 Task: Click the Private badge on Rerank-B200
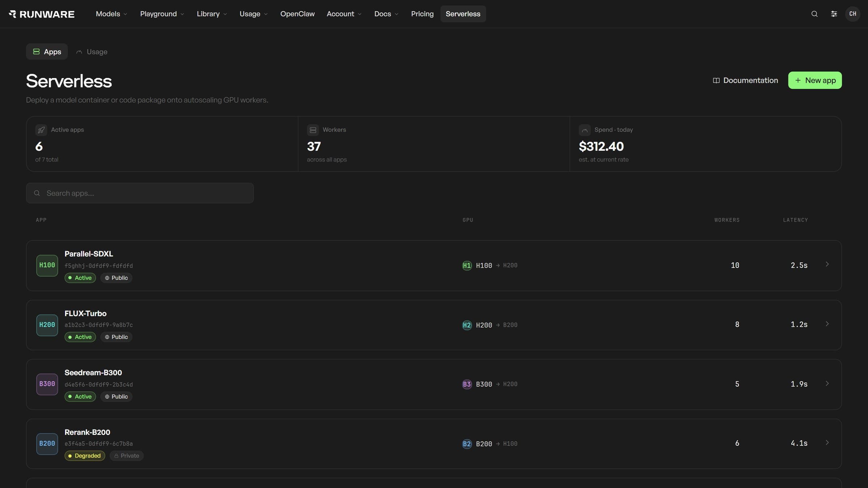click(x=127, y=456)
